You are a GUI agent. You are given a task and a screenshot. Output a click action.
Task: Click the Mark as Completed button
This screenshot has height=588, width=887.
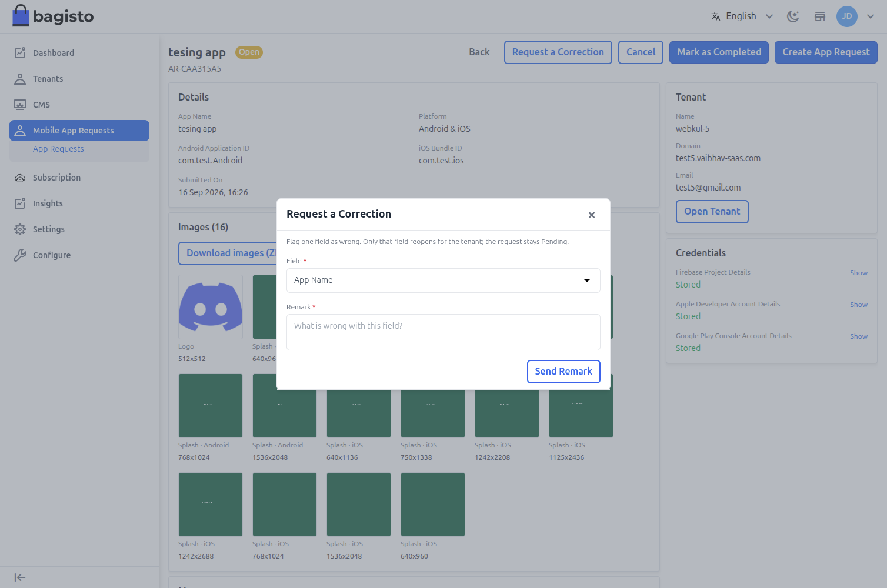(719, 52)
